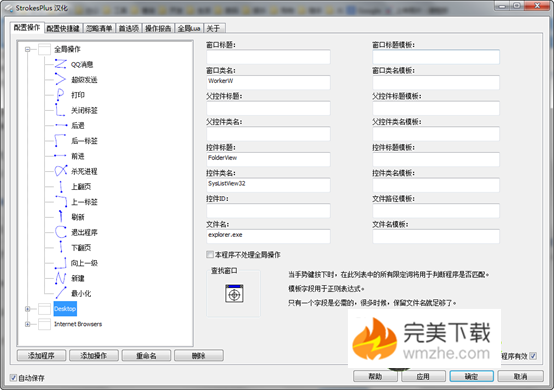
Task: Focus the 窗口标题模板 input field
Action: coord(436,57)
